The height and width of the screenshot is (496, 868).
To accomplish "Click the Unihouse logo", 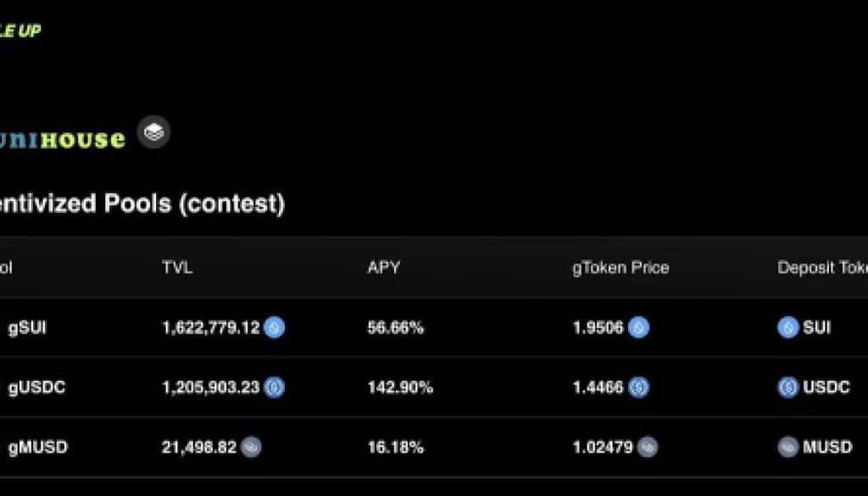I will point(62,140).
